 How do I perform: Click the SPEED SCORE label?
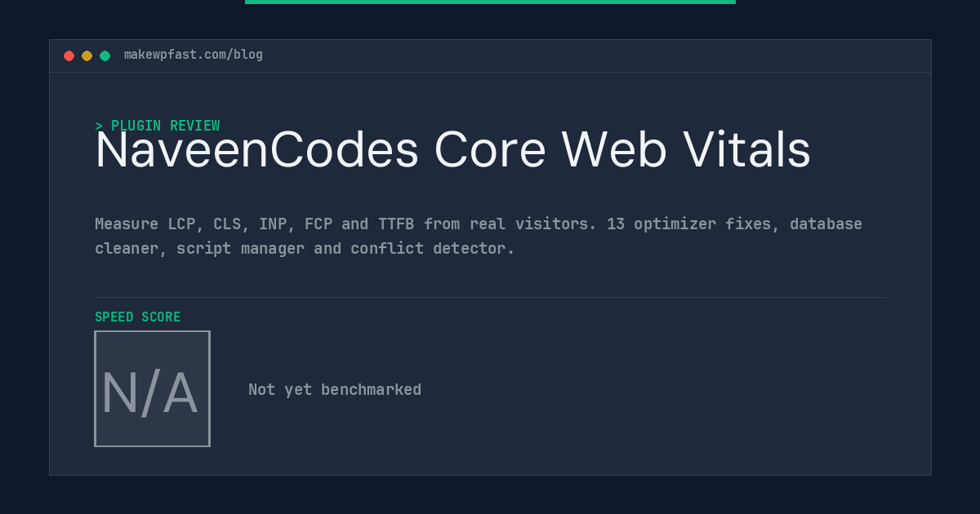[138, 317]
